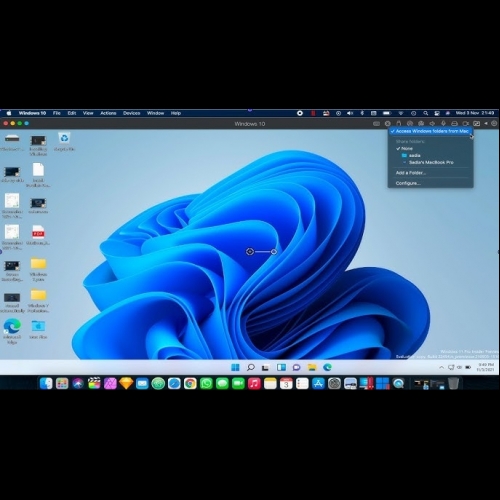Image resolution: width=500 pixels, height=500 pixels.
Task: Click keyboard icon in Parallels toolbar
Action: coord(376,124)
